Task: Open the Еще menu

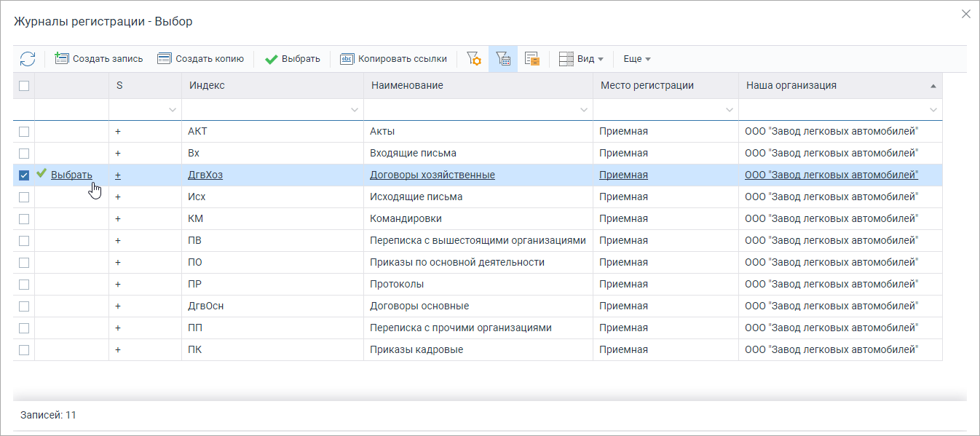Action: tap(637, 59)
